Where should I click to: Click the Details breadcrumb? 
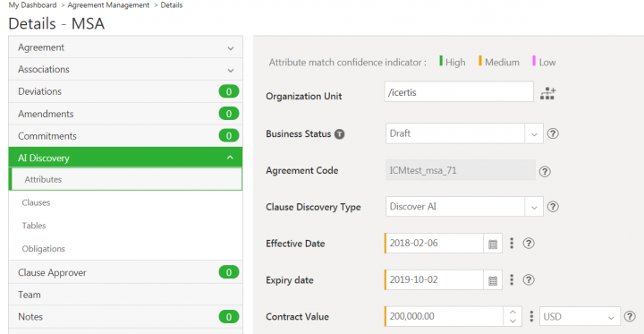(172, 5)
